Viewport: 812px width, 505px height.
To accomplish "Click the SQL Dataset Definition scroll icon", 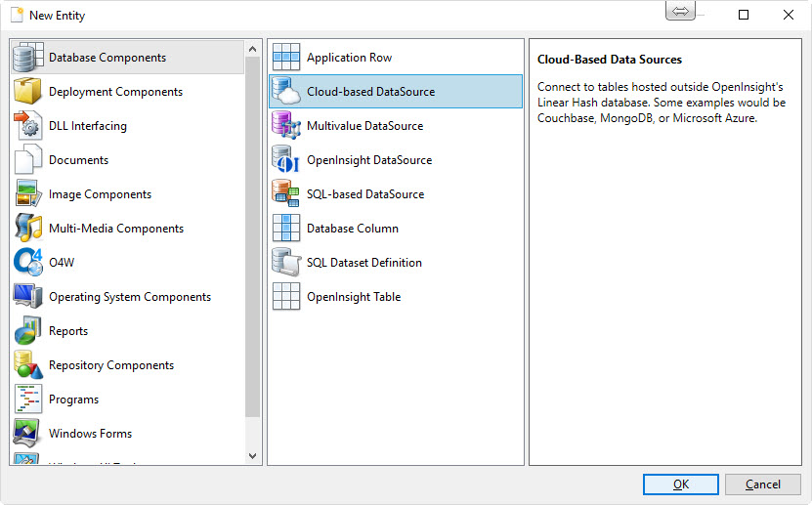I will 286,262.
